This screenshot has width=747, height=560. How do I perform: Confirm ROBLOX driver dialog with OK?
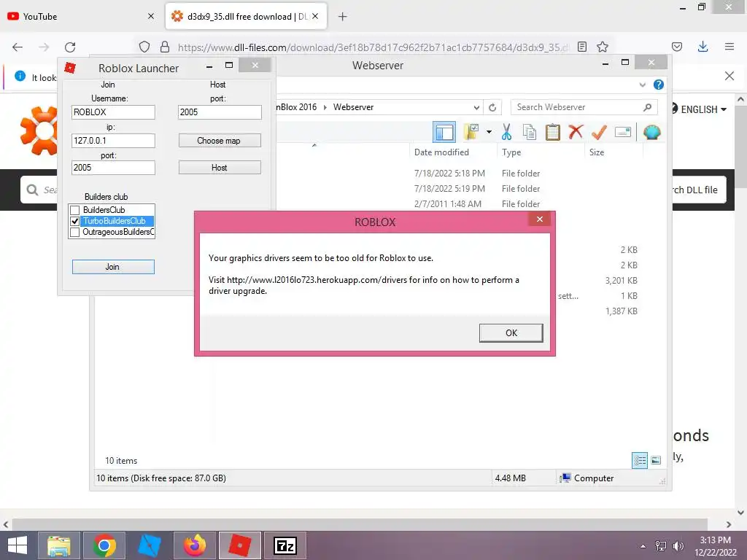[x=511, y=332]
